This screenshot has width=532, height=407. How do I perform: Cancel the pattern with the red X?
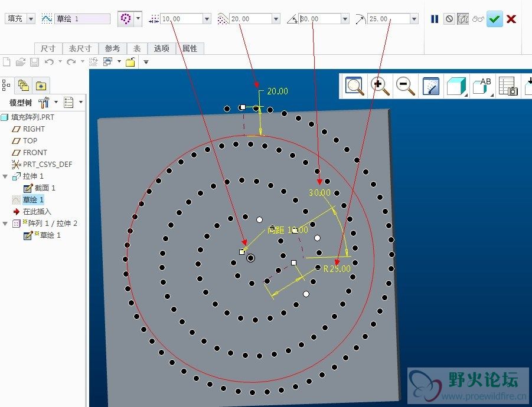pos(511,19)
